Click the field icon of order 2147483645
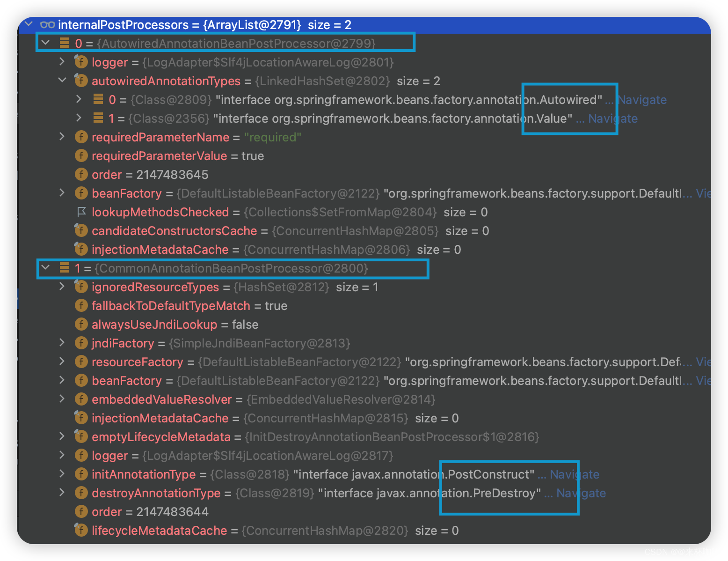Image resolution: width=728 pixels, height=561 pixels. [81, 174]
